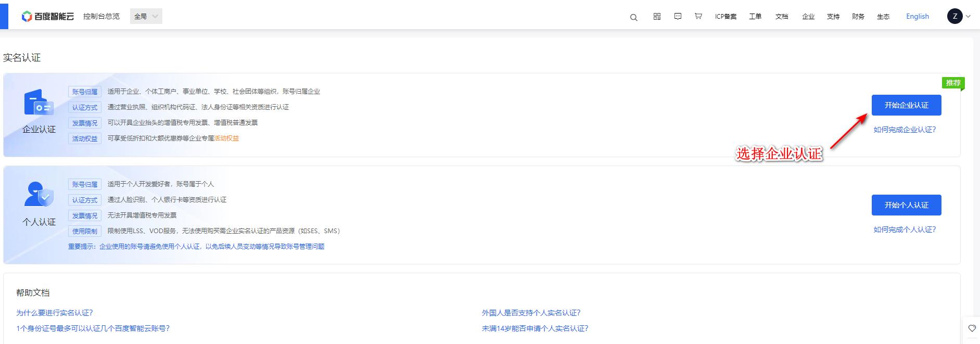Click the 个人认证 person shield icon
980x344 pixels.
[39, 195]
